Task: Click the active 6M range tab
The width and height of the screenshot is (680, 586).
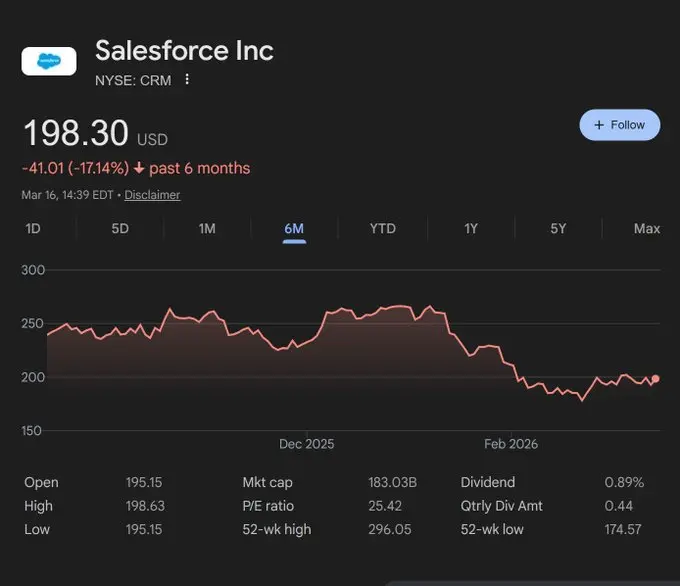Action: pos(294,229)
